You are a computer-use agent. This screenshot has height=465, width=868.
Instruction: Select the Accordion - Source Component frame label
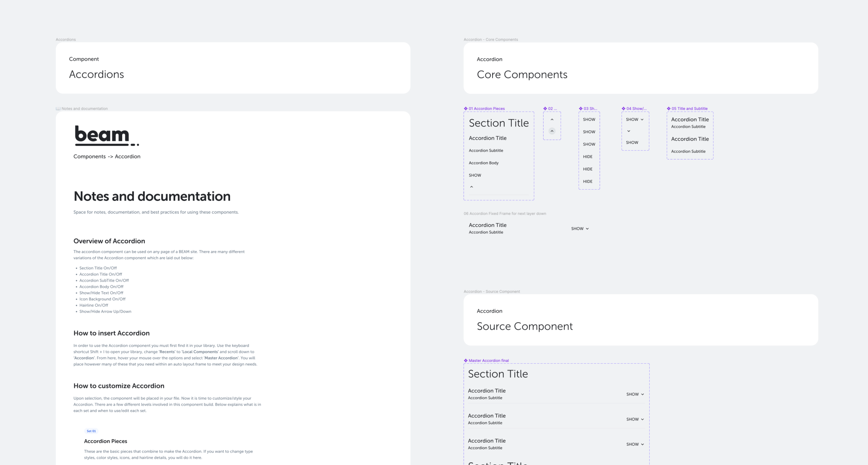[492, 292]
